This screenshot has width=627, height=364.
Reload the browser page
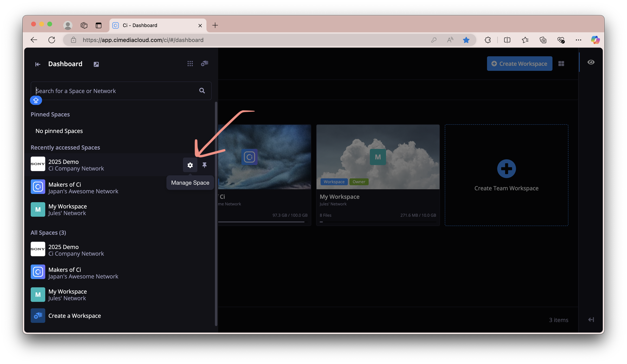[52, 40]
